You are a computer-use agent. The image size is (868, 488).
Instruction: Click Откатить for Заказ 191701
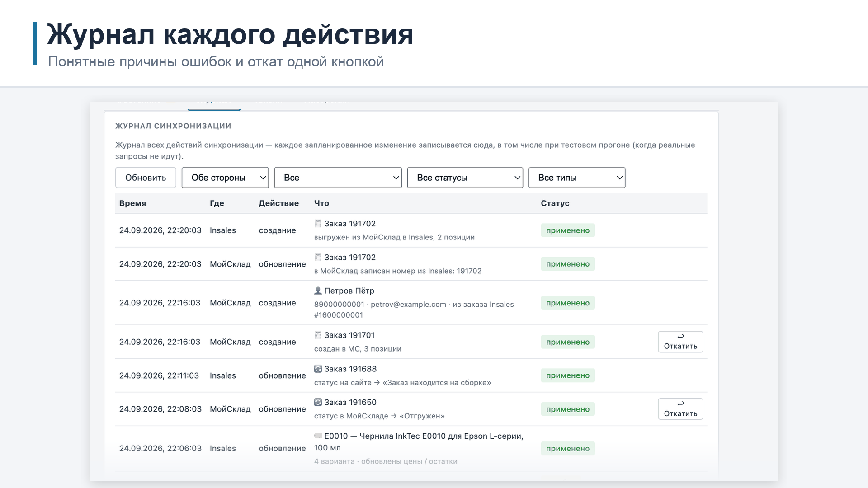(x=680, y=342)
